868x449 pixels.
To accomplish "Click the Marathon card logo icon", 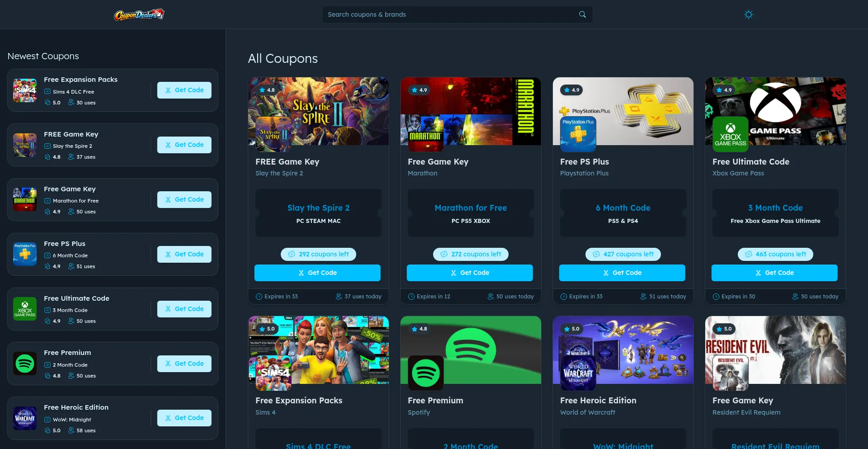I will (x=426, y=134).
